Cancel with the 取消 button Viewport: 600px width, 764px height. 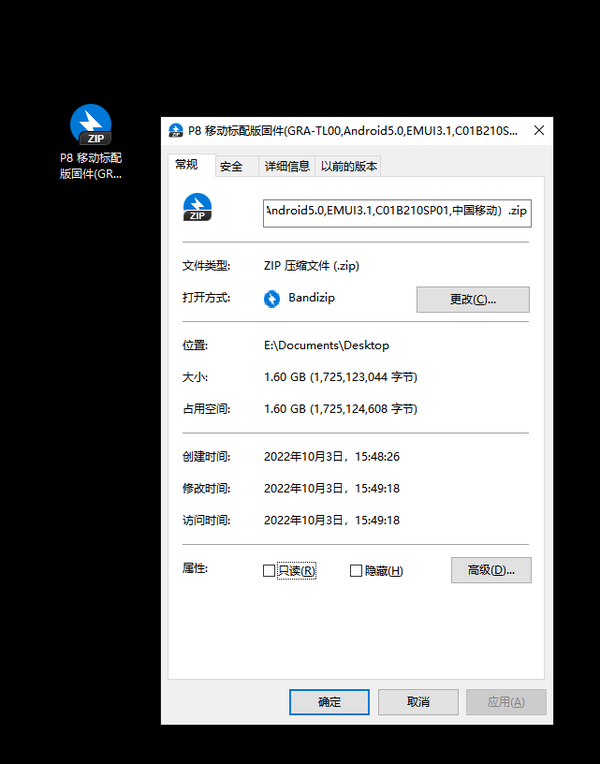(418, 702)
